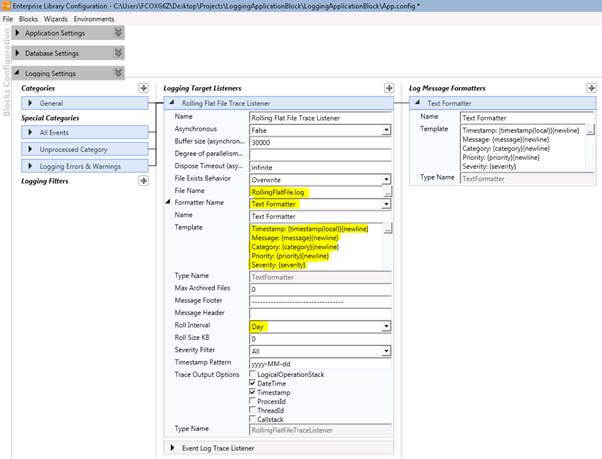The height and width of the screenshot is (459, 602).
Task: Enable the Callstack trace output option
Action: click(x=252, y=419)
